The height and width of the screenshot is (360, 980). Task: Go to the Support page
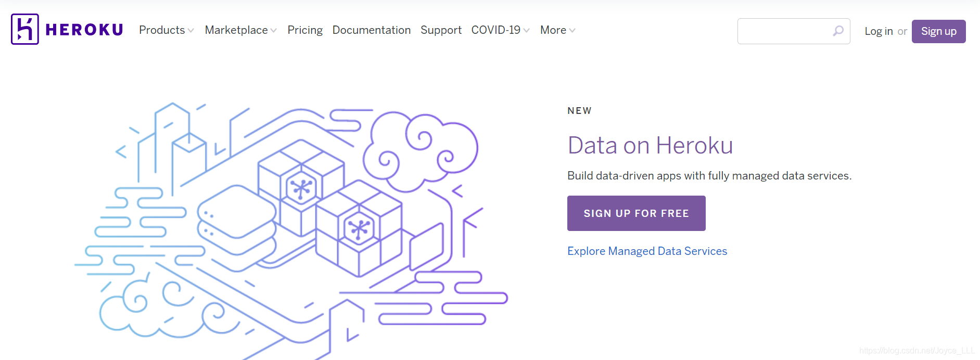(441, 30)
